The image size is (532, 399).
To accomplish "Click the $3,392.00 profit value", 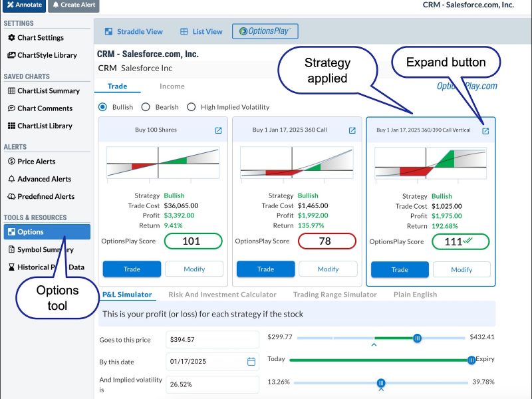I will point(179,215).
